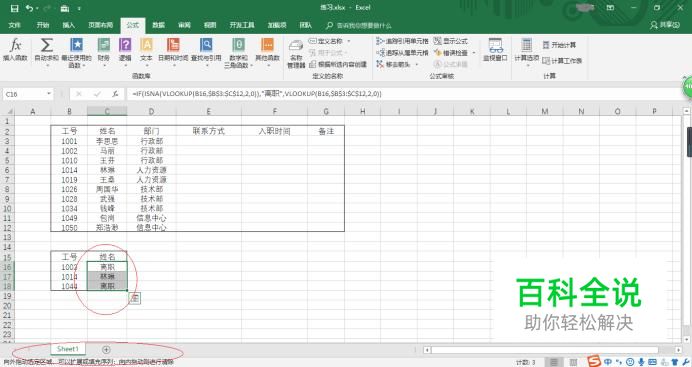Click Trace Precedents
Viewport: 692px width, 367px height.
pos(402,41)
